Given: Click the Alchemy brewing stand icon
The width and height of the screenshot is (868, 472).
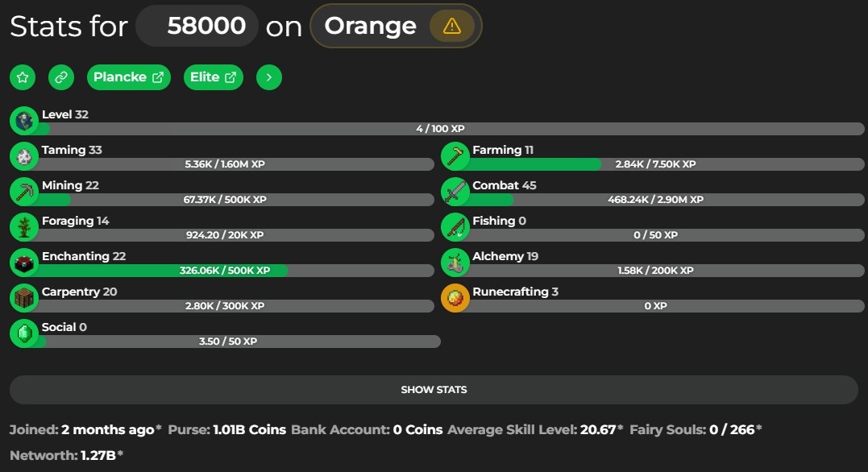Looking at the screenshot, I should click(455, 263).
